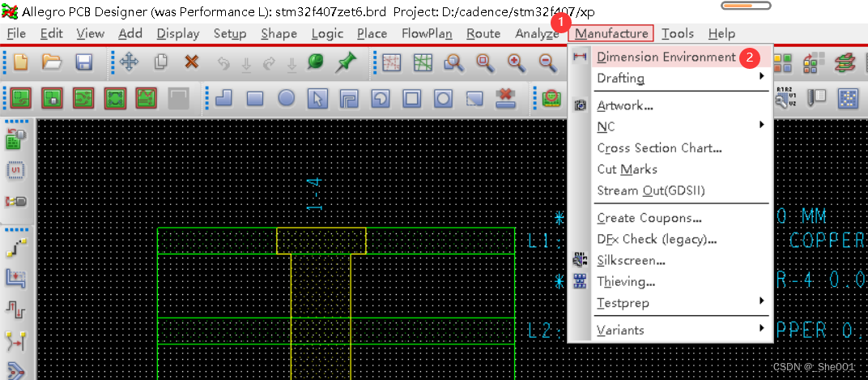Screen dimensions: 868x380
Task: Click the New file icon
Action: point(22,62)
